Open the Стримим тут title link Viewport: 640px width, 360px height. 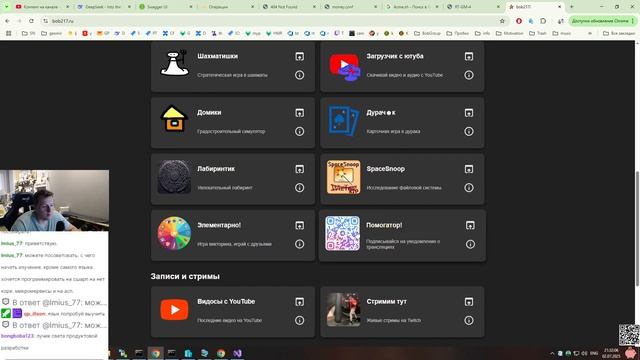[x=387, y=302]
